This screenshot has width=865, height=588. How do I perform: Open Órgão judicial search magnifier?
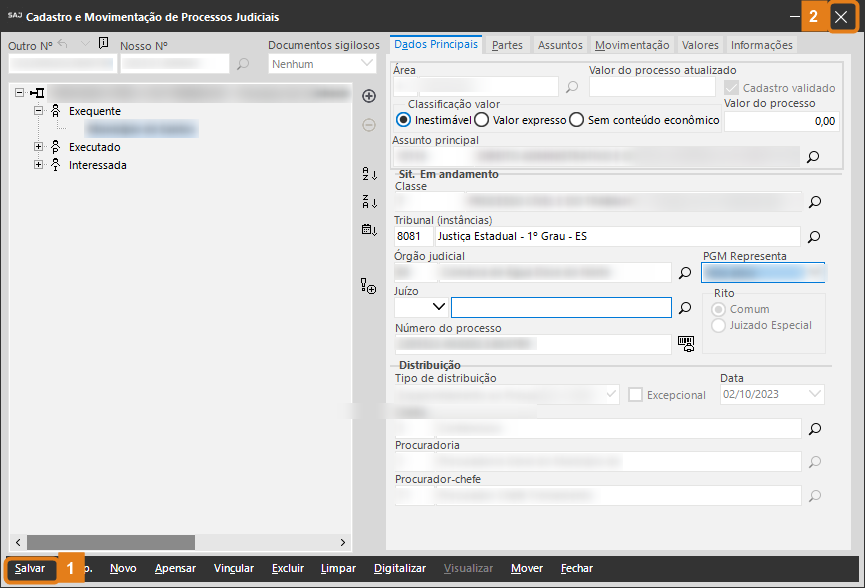[x=686, y=272]
